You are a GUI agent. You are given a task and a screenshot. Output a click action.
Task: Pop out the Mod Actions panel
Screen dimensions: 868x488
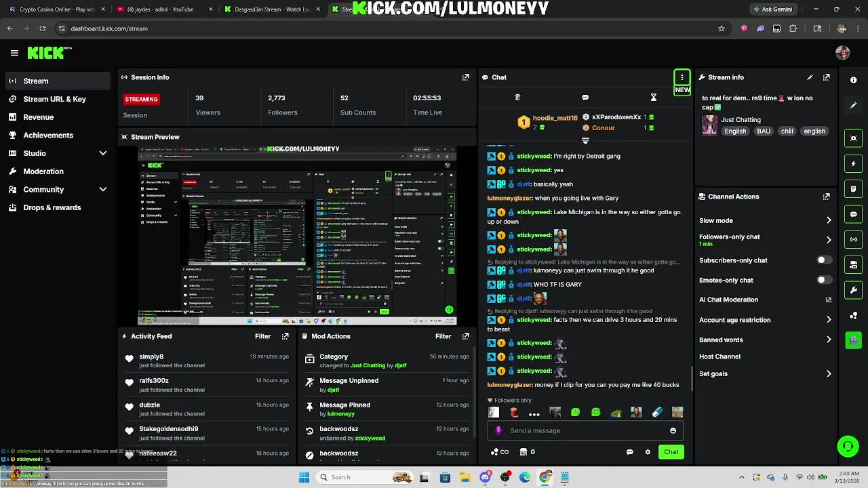pos(465,336)
